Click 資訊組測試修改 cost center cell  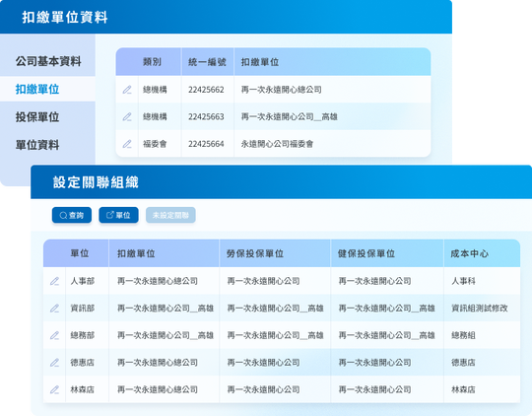[x=480, y=309]
